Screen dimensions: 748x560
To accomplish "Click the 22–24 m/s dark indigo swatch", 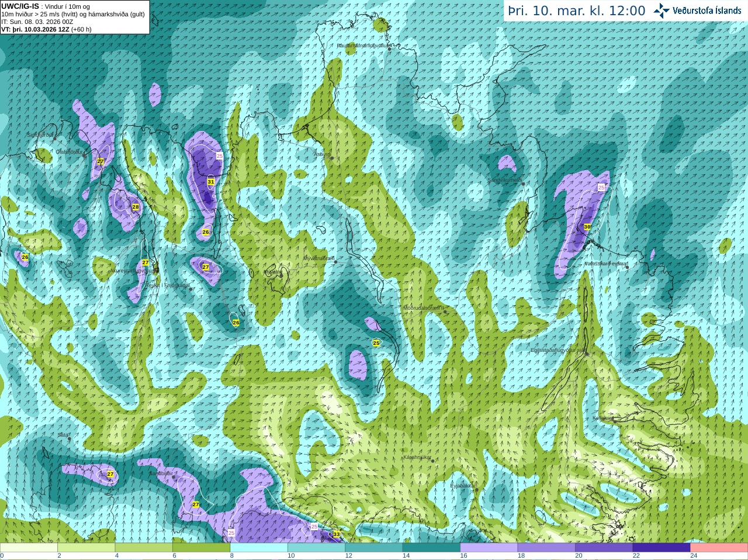I will (662, 548).
